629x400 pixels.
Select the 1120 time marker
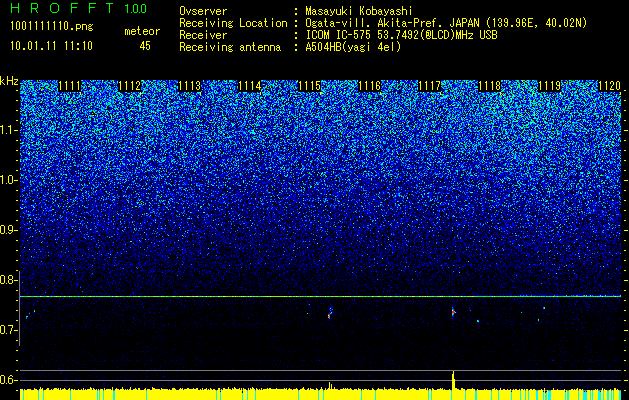point(609,86)
